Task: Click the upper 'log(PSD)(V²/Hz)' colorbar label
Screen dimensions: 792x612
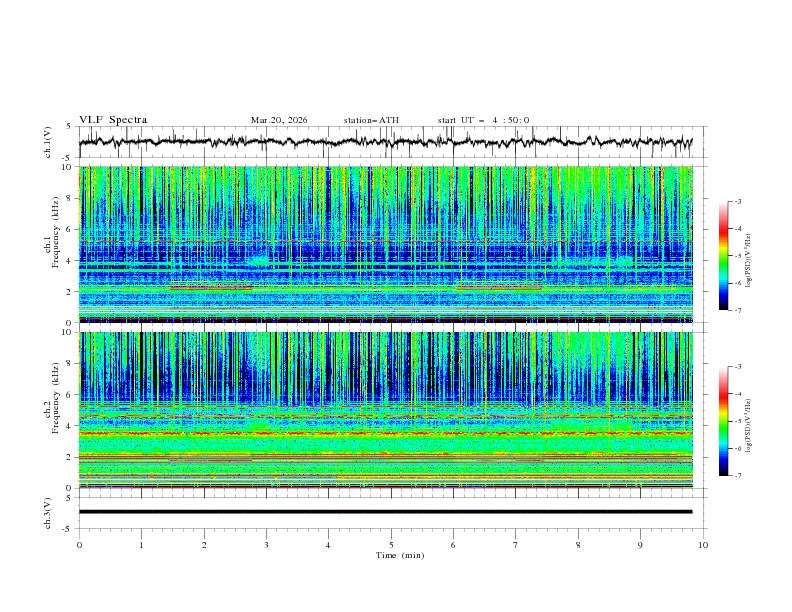Action: coord(748,261)
